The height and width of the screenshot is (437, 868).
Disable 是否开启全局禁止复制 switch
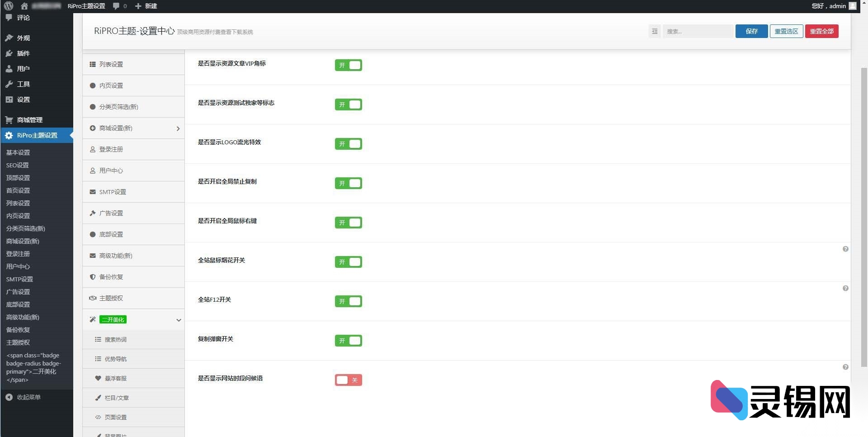[x=348, y=183]
